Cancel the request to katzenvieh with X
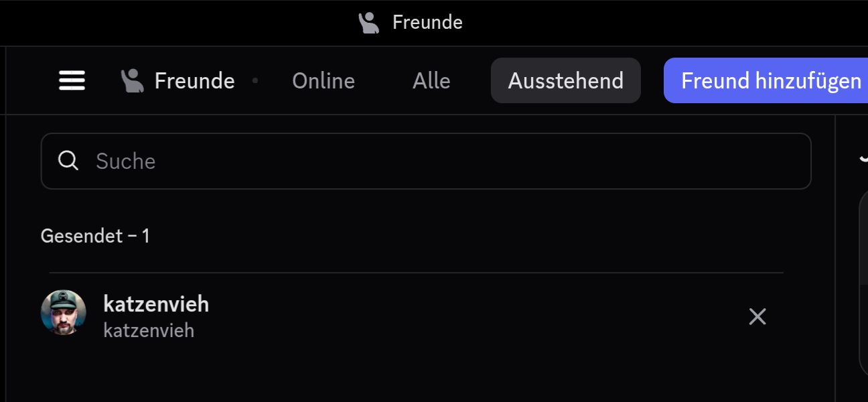Viewport: 868px width, 402px height. pyautogui.click(x=757, y=316)
